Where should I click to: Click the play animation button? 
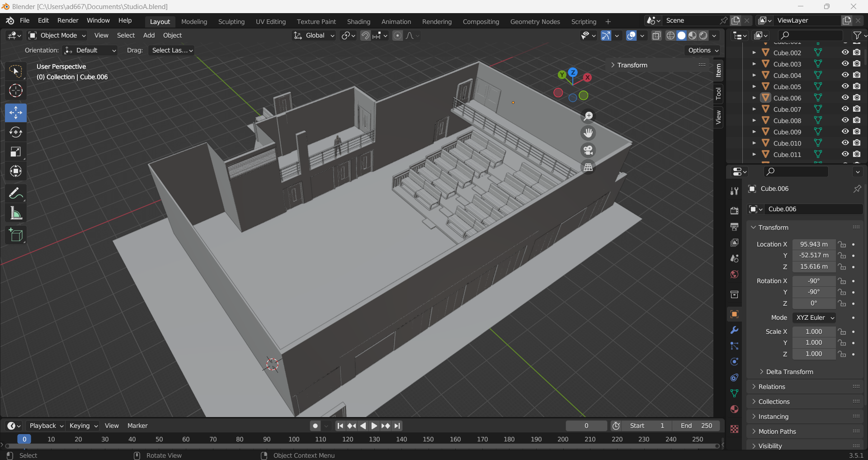(x=374, y=426)
